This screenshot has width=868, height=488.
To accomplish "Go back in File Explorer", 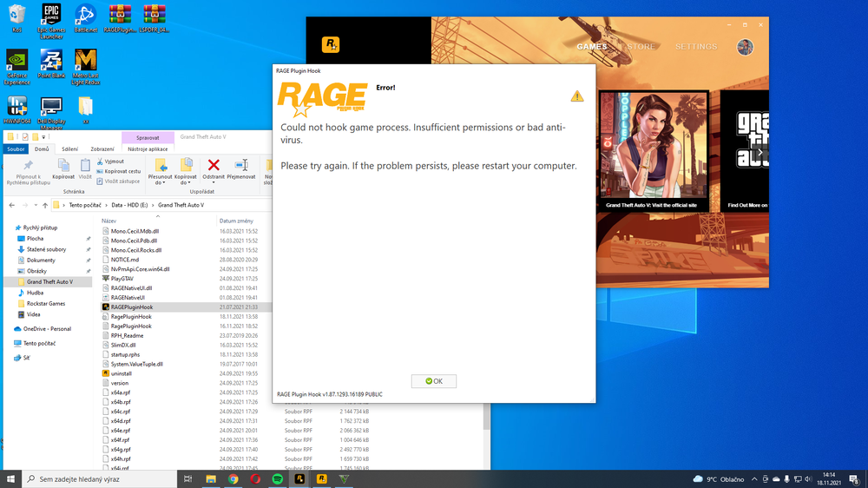I will click(12, 205).
